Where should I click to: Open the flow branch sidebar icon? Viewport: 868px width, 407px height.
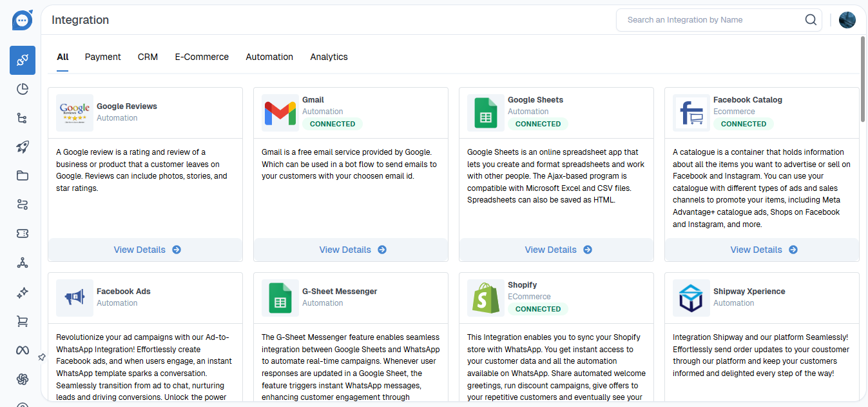23,118
